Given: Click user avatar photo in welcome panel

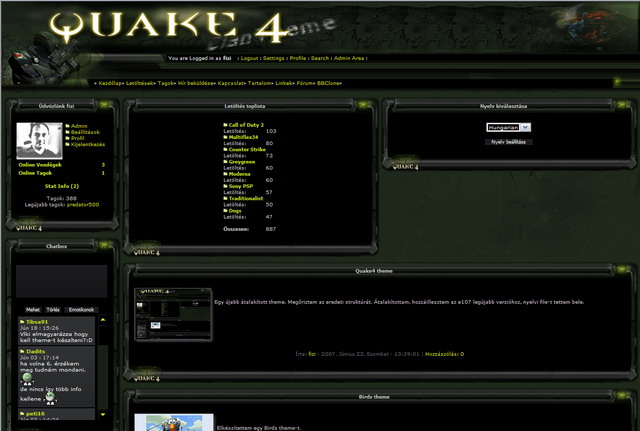Looking at the screenshot, I should point(38,139).
